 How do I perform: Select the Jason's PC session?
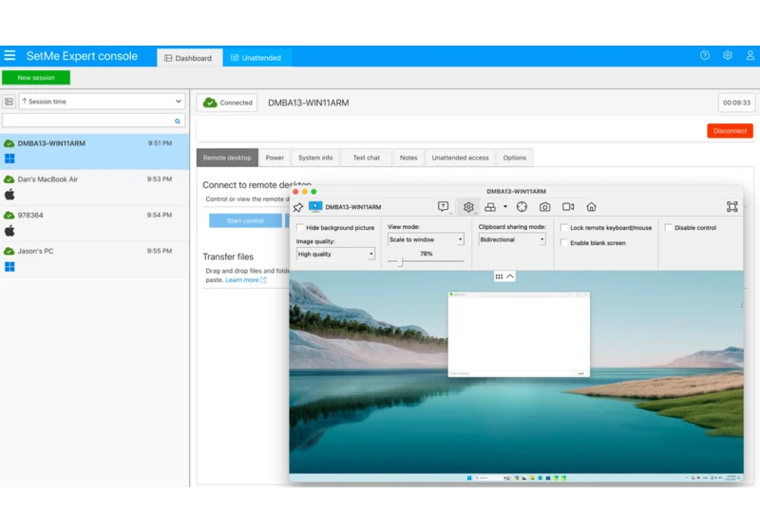[94, 259]
